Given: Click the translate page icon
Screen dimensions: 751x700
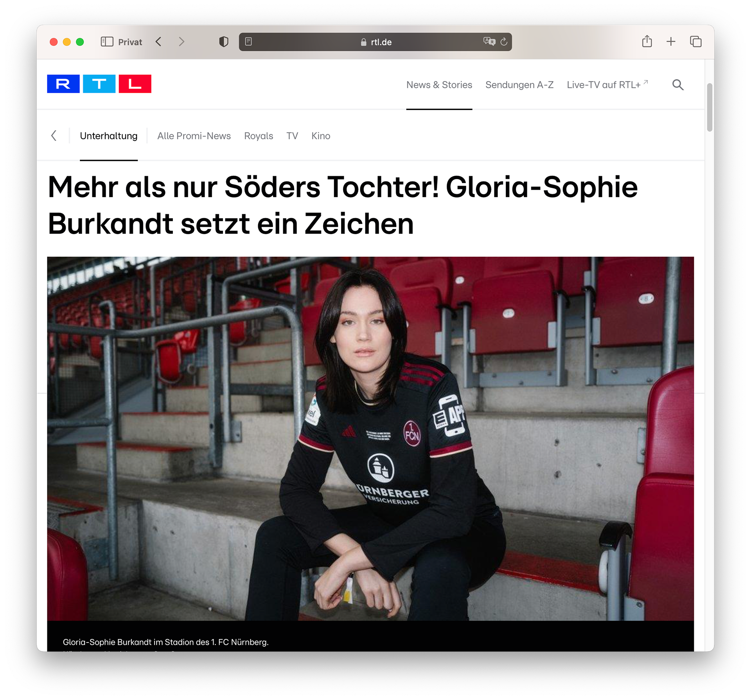Looking at the screenshot, I should point(489,41).
